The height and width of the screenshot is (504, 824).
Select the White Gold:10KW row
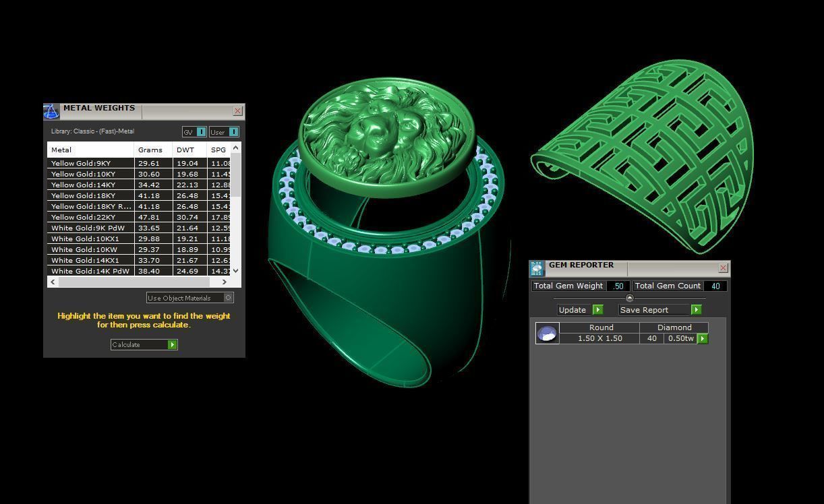(139, 249)
